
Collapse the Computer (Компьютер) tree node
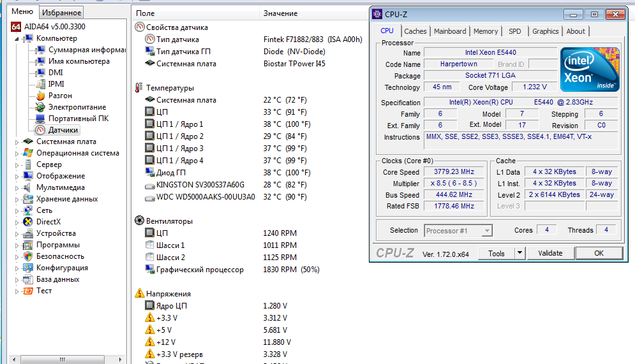click(x=17, y=38)
